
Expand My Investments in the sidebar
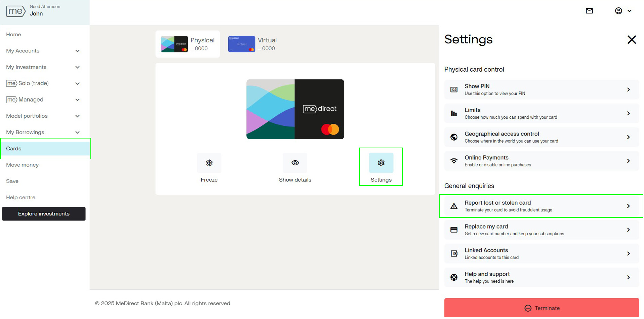coord(43,67)
